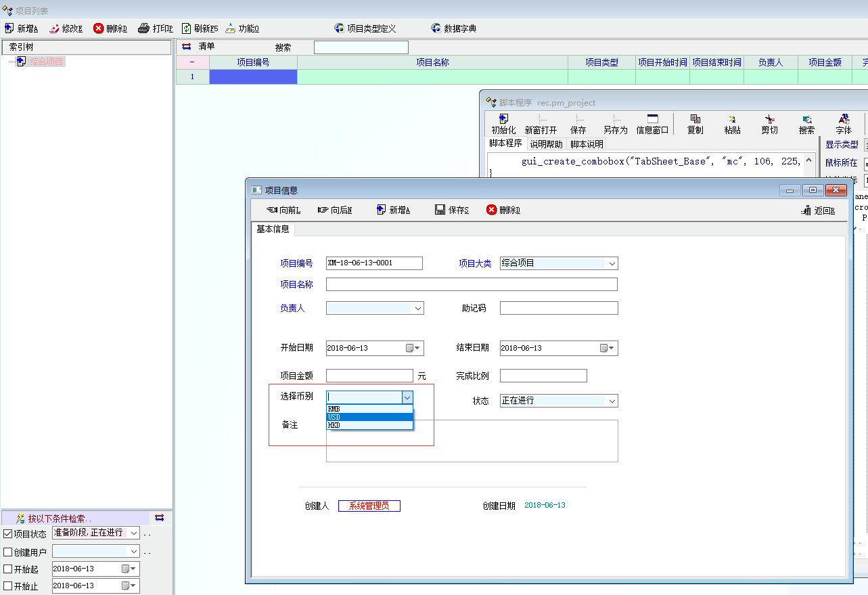
Task: Expand the 项目大类 dropdown
Action: [612, 264]
